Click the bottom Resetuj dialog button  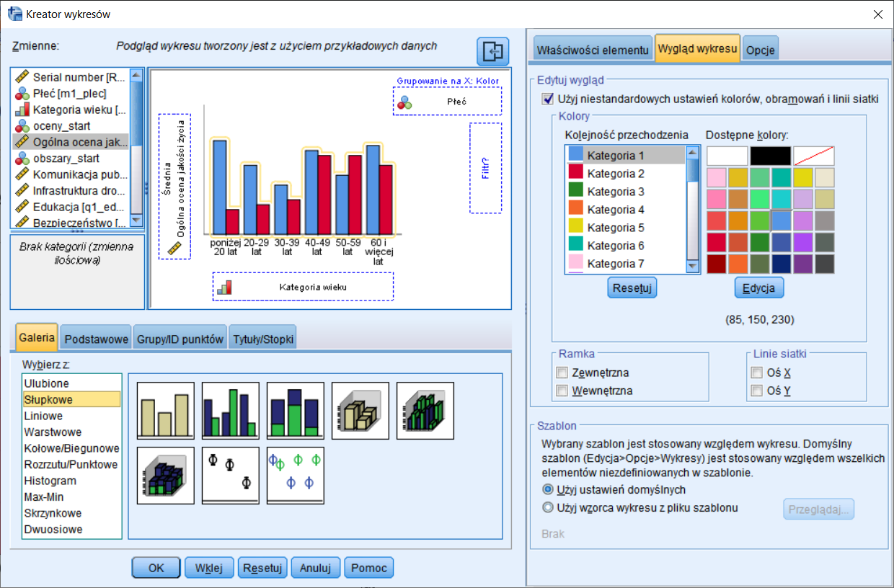263,568
